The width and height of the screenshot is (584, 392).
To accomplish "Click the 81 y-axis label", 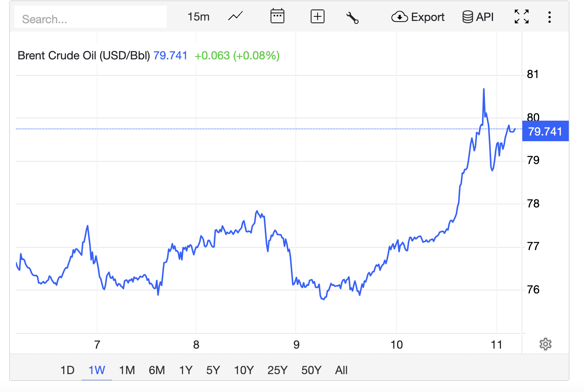I will click(533, 74).
